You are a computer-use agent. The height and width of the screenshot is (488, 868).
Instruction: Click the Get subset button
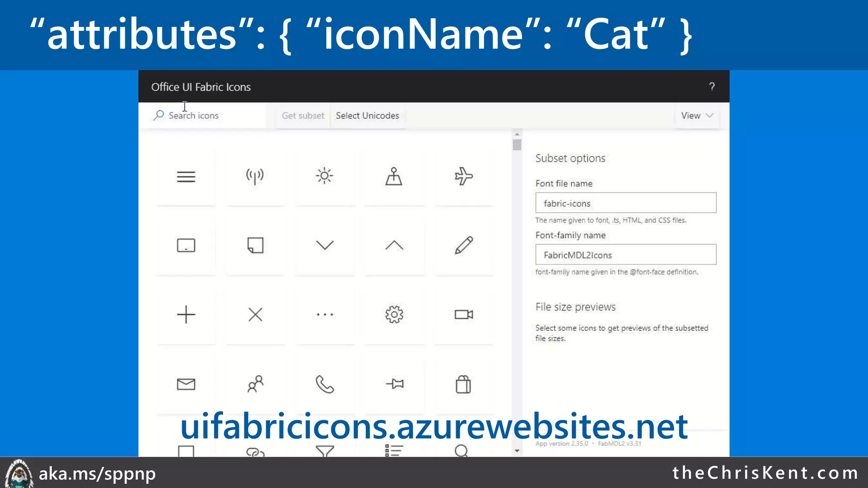pyautogui.click(x=303, y=116)
